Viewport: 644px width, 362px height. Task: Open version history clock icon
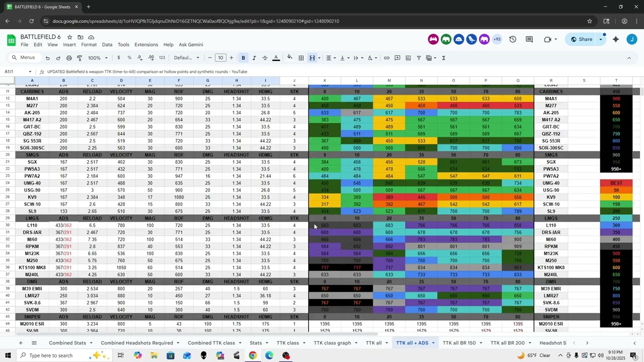513,39
